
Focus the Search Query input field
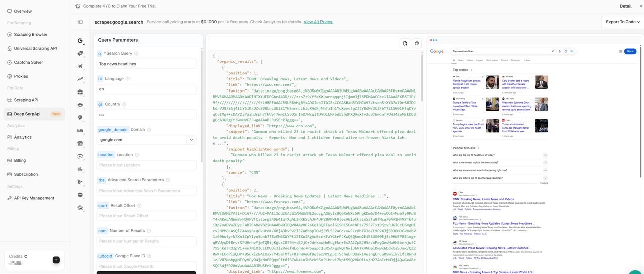point(146,64)
